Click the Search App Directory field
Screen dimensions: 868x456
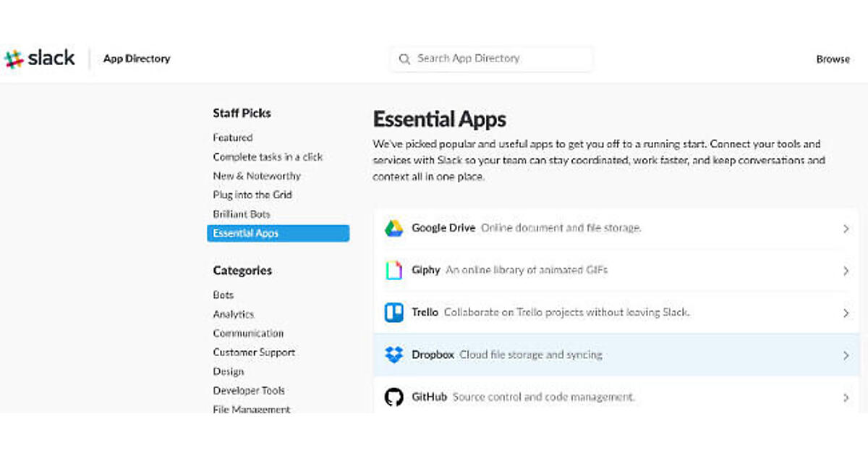[x=499, y=59]
